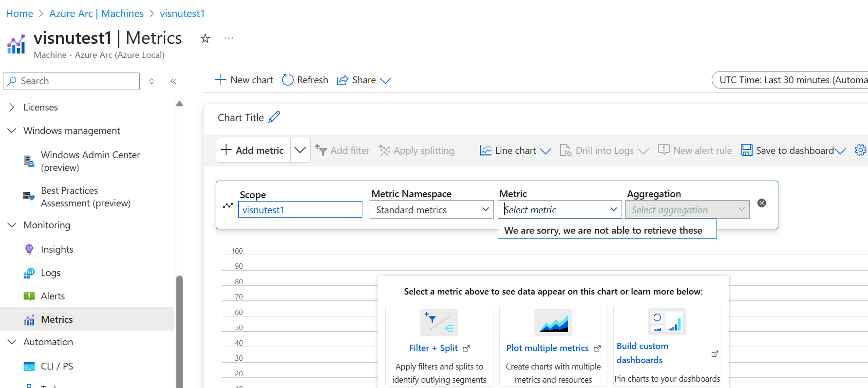Open the Select aggregation dropdown
Viewport: 868px width, 388px height.
coord(687,209)
